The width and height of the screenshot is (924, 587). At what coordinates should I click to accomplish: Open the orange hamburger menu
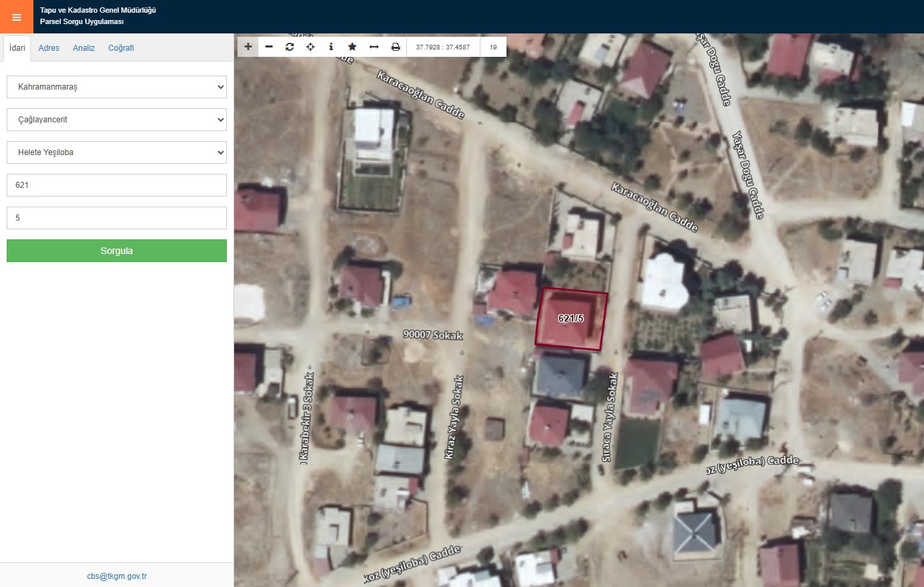coord(17,17)
